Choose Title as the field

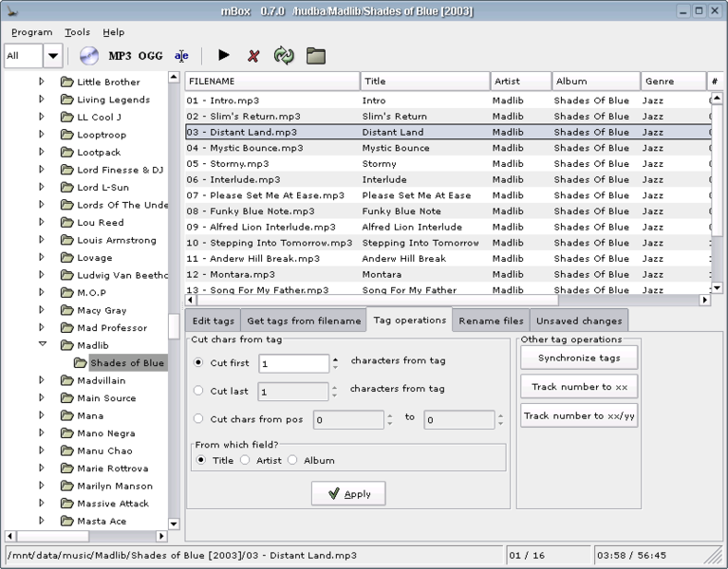click(x=200, y=460)
